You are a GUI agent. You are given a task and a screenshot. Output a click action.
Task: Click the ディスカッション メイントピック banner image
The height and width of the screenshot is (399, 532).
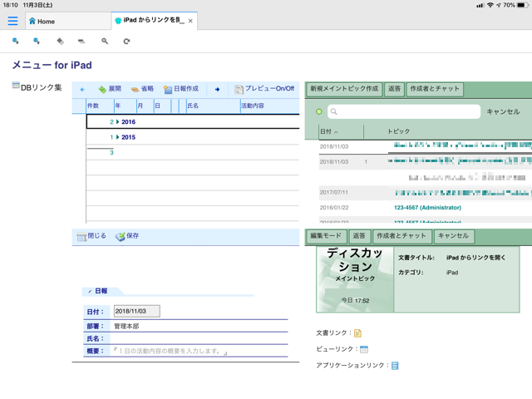355,279
